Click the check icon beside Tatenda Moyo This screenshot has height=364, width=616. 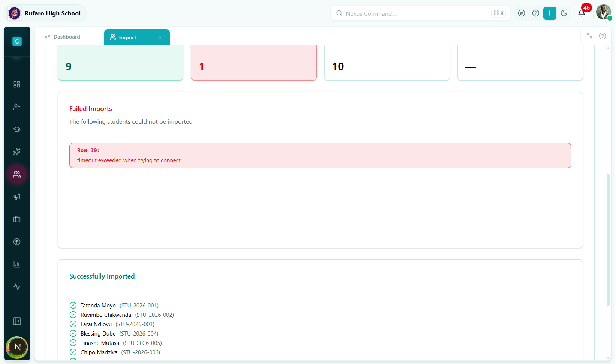pyautogui.click(x=73, y=305)
